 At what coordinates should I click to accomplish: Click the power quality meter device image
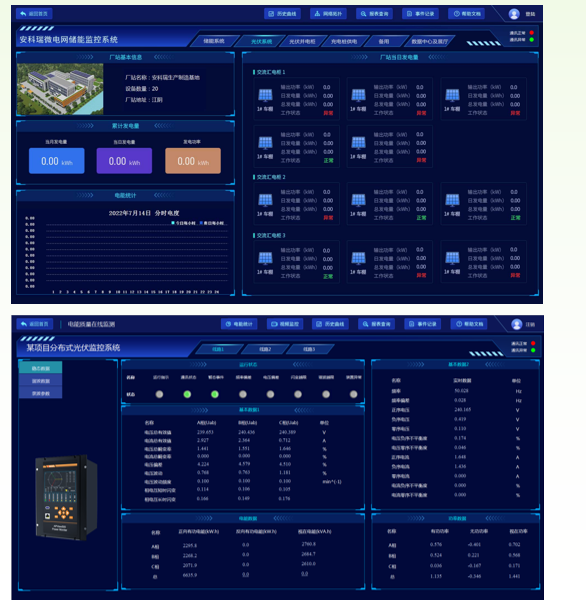pyautogui.click(x=66, y=498)
